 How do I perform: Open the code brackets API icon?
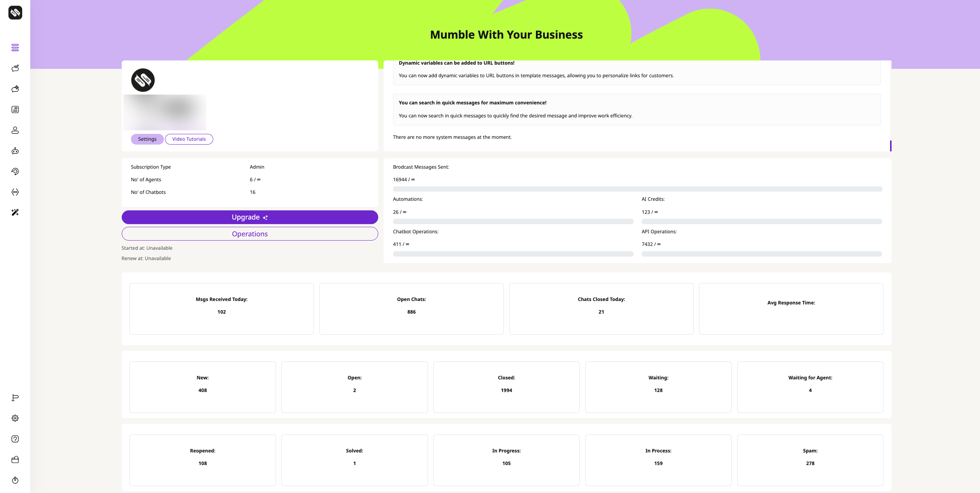(15, 192)
